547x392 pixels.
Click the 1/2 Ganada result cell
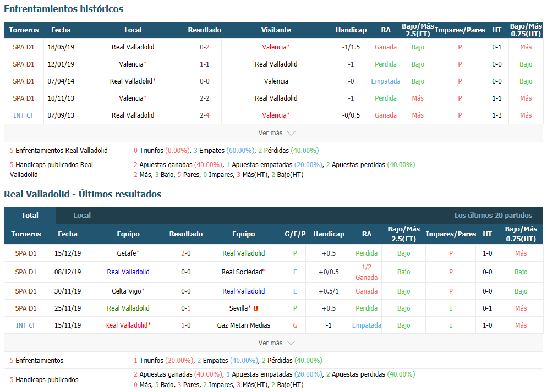(367, 272)
